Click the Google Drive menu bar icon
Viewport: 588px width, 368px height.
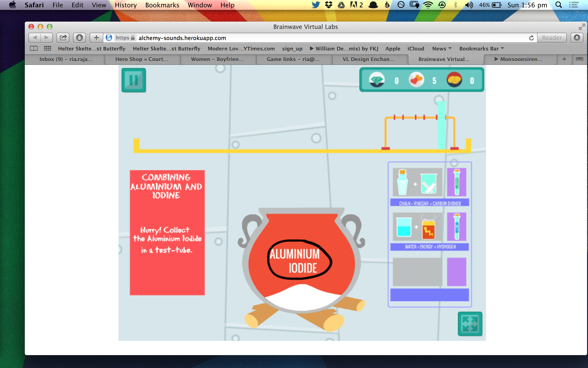[341, 5]
